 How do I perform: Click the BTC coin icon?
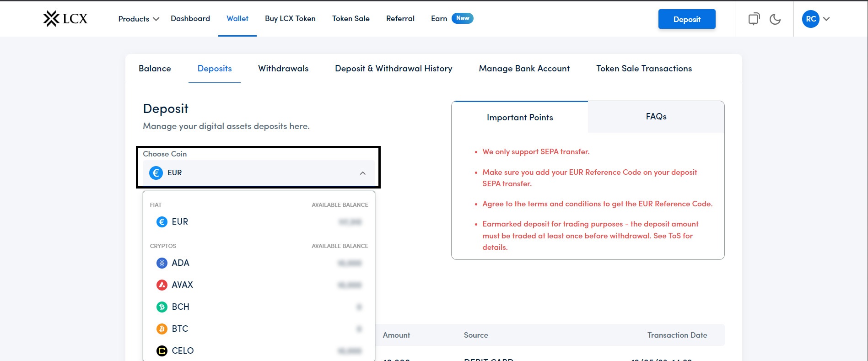[162, 329]
